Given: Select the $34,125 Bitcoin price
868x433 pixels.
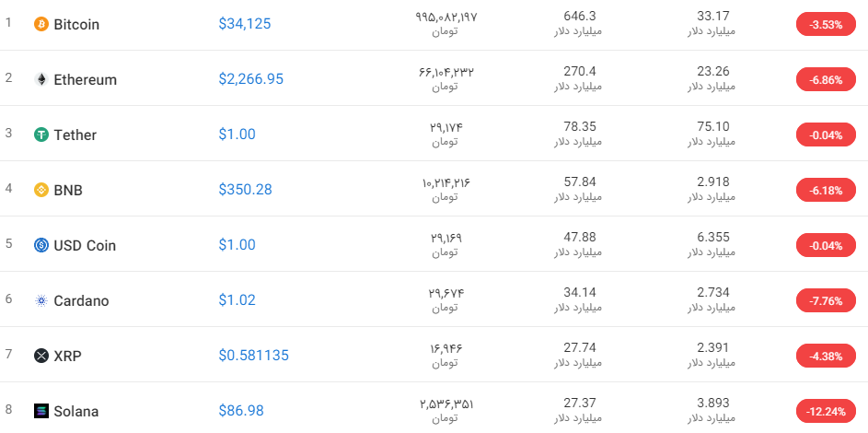Looking at the screenshot, I should (245, 24).
